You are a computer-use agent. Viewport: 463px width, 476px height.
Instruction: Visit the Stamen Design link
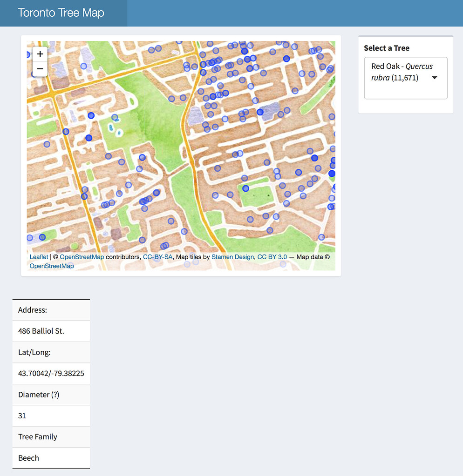232,256
